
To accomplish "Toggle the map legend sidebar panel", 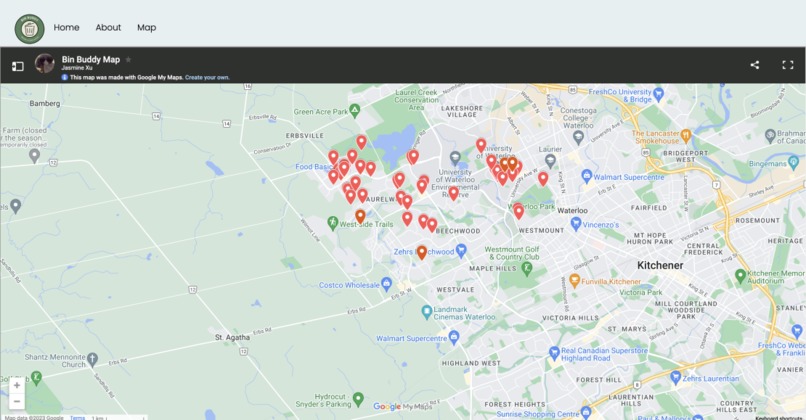I will (x=17, y=66).
